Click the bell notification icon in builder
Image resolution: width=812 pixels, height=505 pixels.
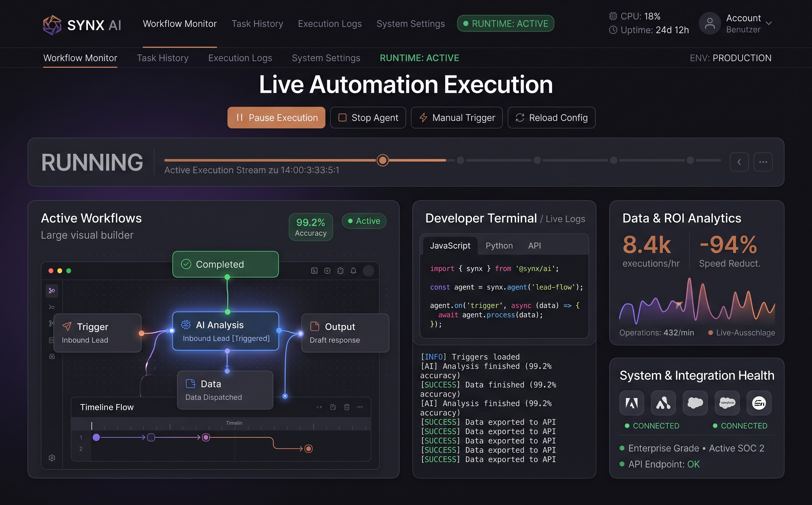(353, 270)
